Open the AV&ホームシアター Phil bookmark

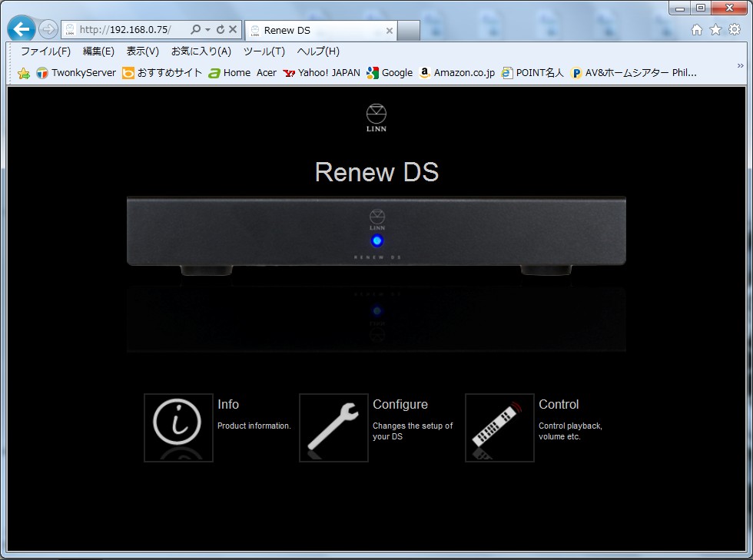point(633,73)
